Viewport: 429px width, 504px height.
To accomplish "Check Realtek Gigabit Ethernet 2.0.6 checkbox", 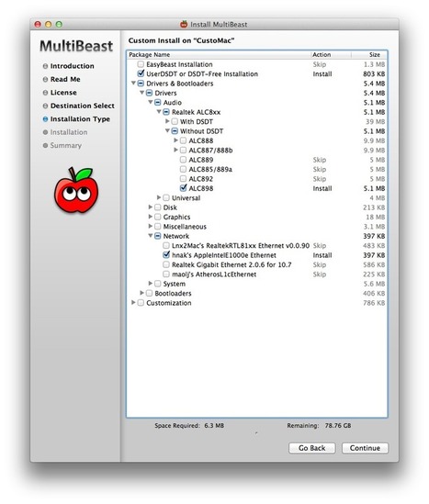I will coord(166,265).
